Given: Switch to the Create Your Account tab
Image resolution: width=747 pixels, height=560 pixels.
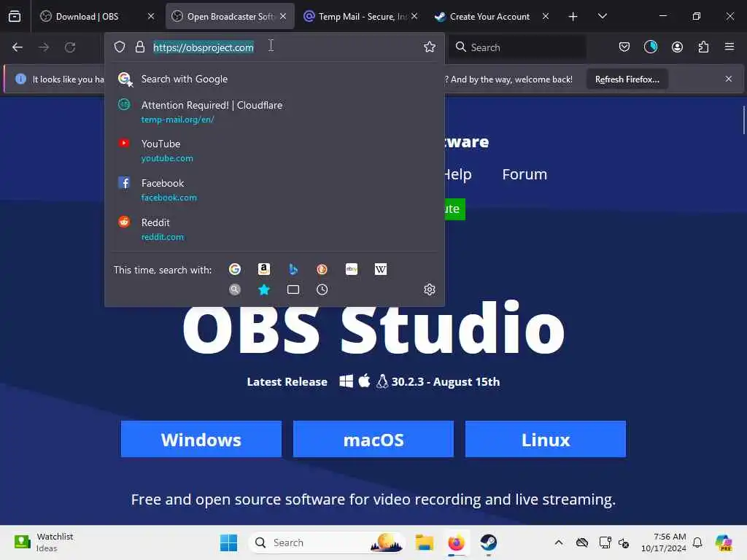Looking at the screenshot, I should click(x=492, y=16).
